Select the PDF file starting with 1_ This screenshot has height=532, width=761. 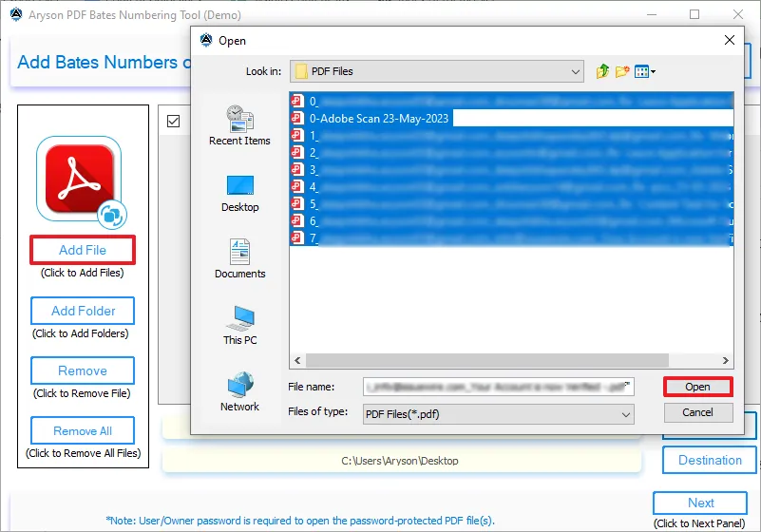tap(511, 136)
